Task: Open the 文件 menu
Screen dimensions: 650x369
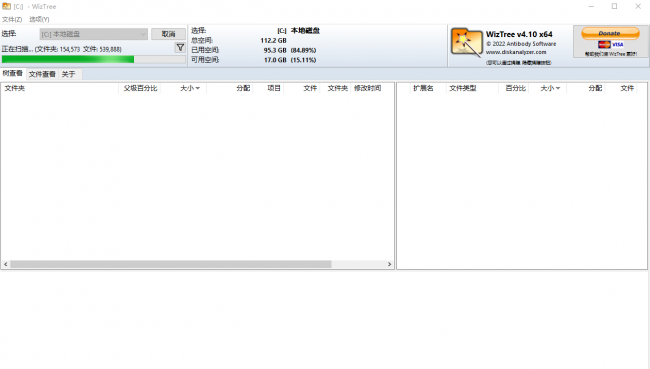Action: coord(12,19)
